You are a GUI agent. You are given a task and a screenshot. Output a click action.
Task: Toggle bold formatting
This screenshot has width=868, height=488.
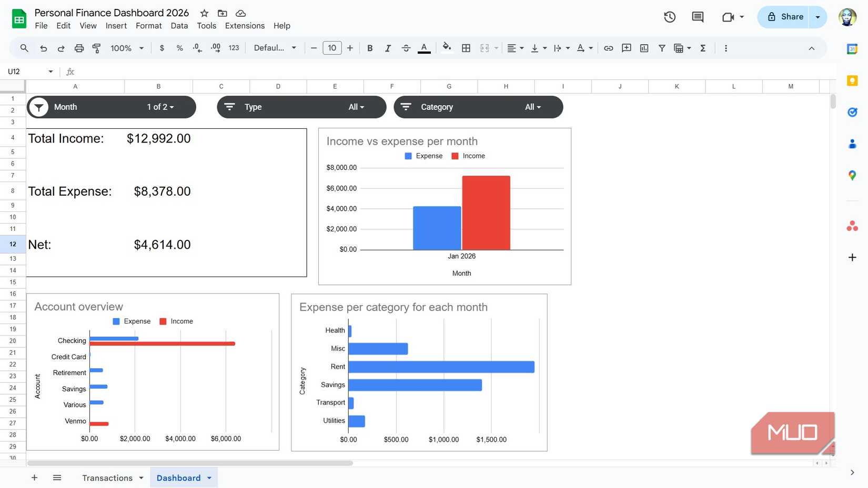370,48
